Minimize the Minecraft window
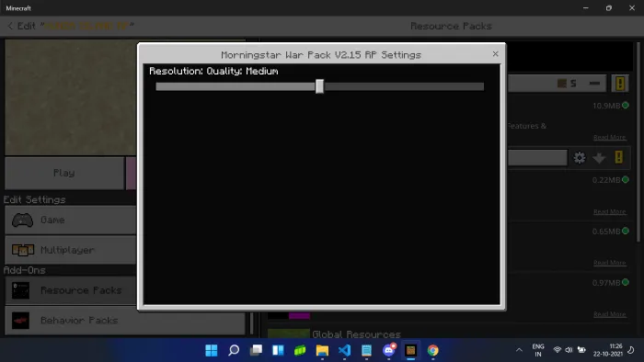The height and width of the screenshot is (362, 644). (x=586, y=7)
